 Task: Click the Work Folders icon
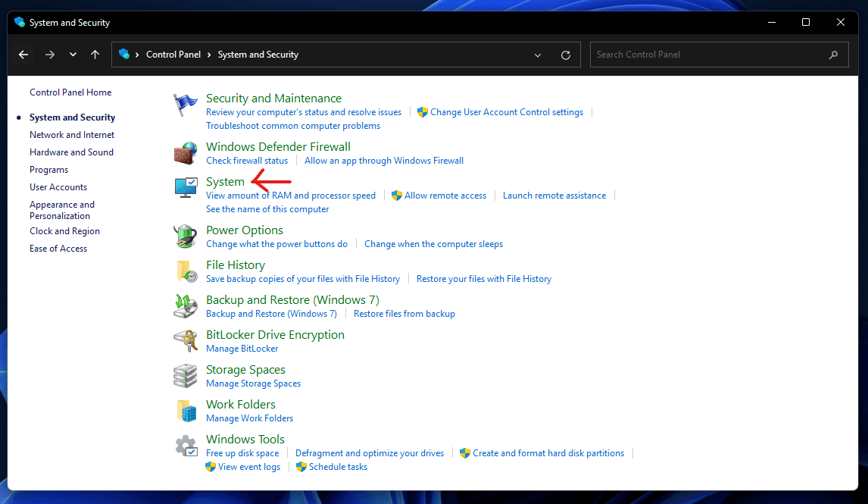186,411
